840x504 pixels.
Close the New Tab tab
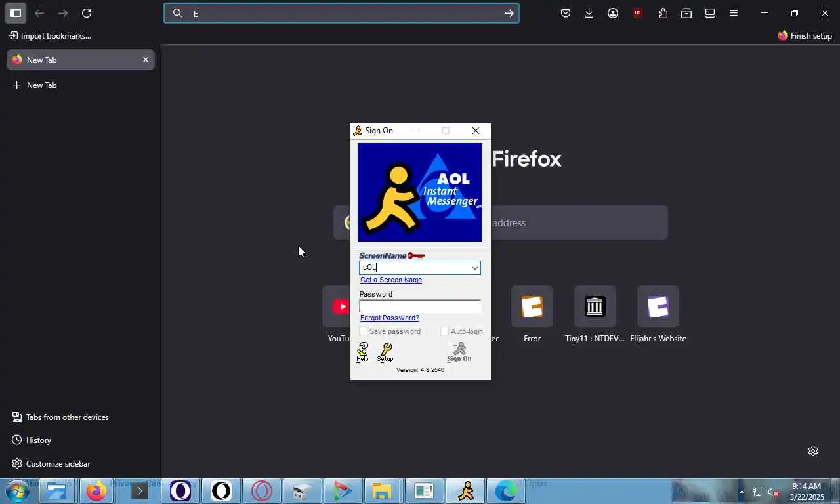[146, 60]
